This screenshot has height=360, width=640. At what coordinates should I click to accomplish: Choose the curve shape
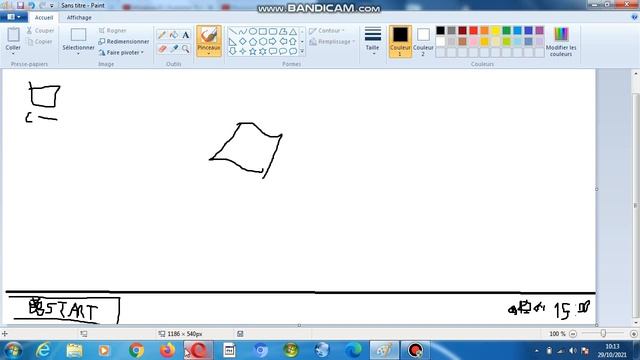point(243,31)
